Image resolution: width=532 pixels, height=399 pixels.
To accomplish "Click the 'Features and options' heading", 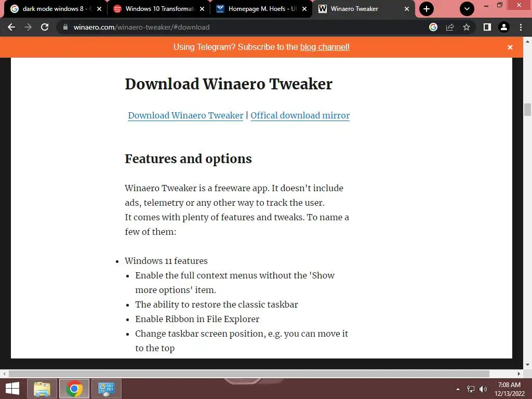I will tap(188, 159).
